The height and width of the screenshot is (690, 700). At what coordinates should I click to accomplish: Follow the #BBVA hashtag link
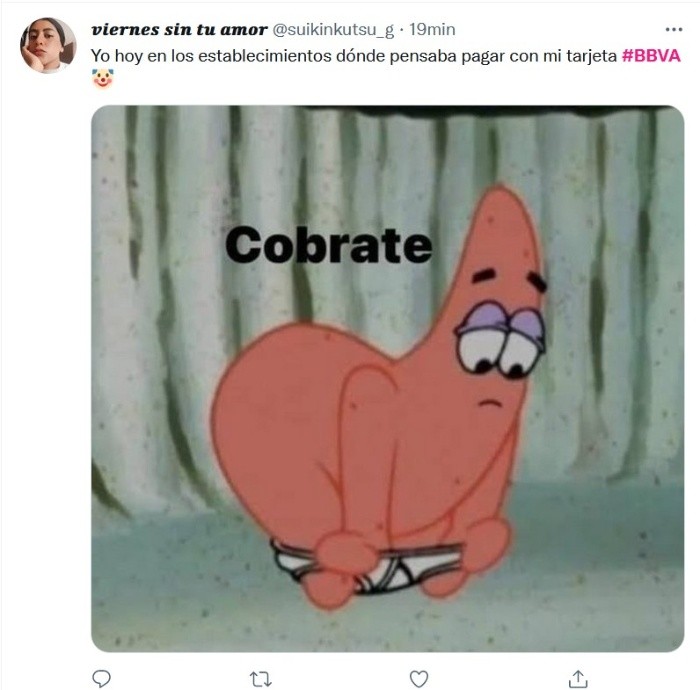pos(651,56)
